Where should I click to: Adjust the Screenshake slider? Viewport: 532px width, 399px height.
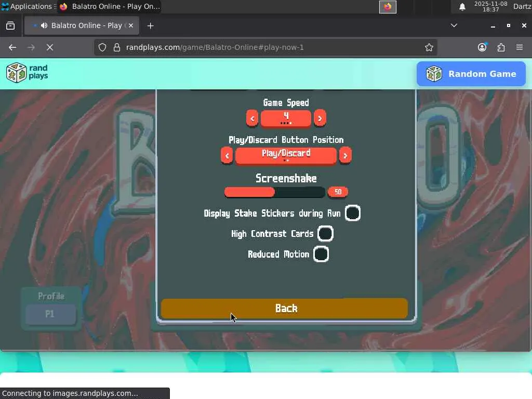pyautogui.click(x=274, y=192)
